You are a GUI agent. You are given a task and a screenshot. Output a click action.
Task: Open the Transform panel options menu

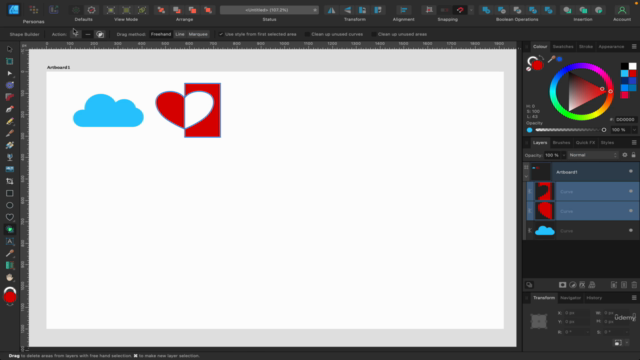634,298
